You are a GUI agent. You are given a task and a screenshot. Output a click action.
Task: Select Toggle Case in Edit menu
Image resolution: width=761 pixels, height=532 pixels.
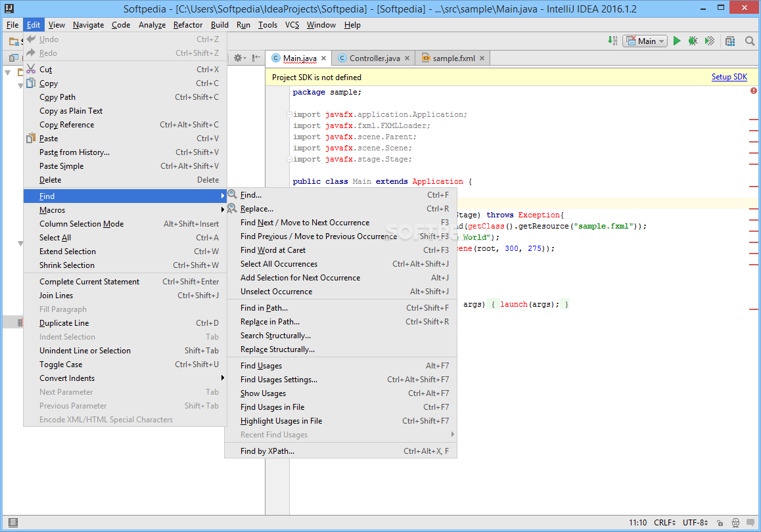point(126,365)
